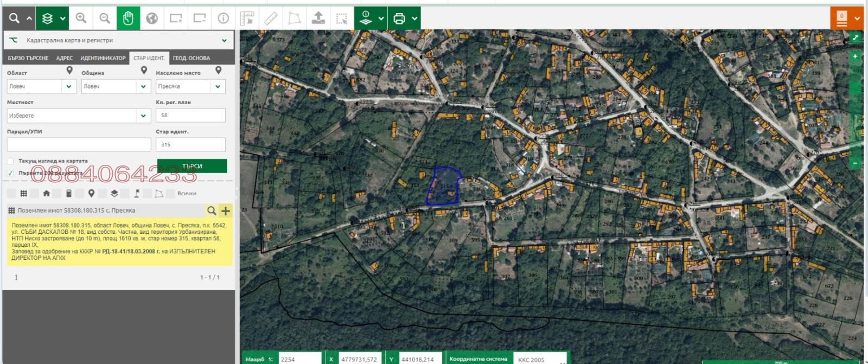This screenshot has width=868, height=364.
Task: Zoom to result with magnifier icon
Action: [212, 210]
